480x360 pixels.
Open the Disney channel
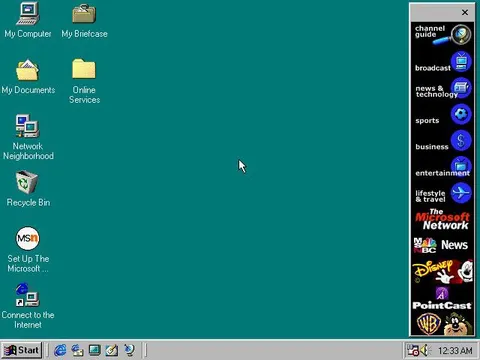coord(442,272)
